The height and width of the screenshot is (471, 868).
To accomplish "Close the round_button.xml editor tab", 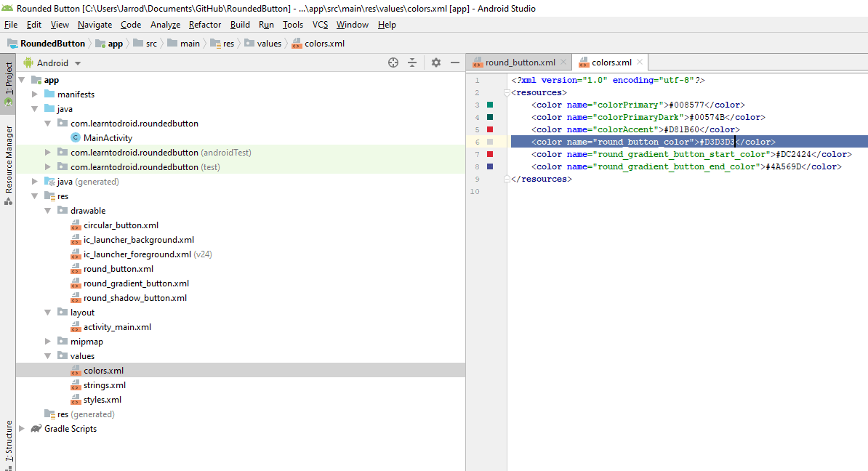I will pos(563,63).
